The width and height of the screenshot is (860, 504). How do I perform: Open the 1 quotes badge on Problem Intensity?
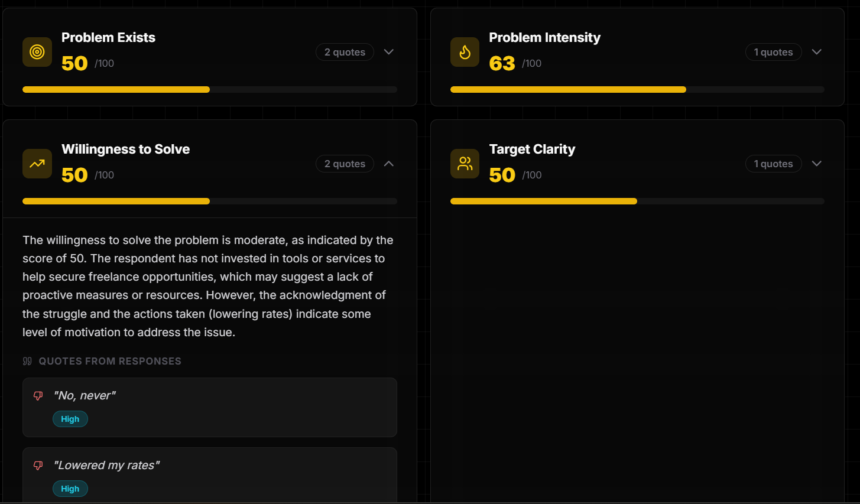tap(773, 52)
